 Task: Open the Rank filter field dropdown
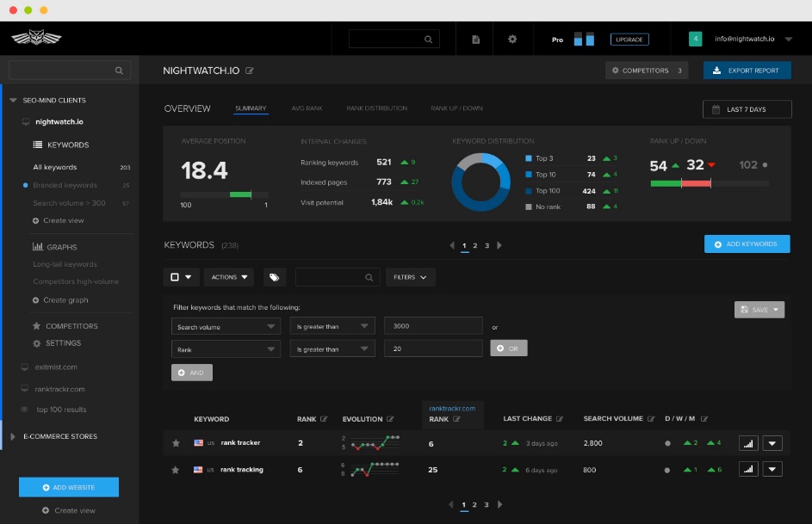[226, 349]
